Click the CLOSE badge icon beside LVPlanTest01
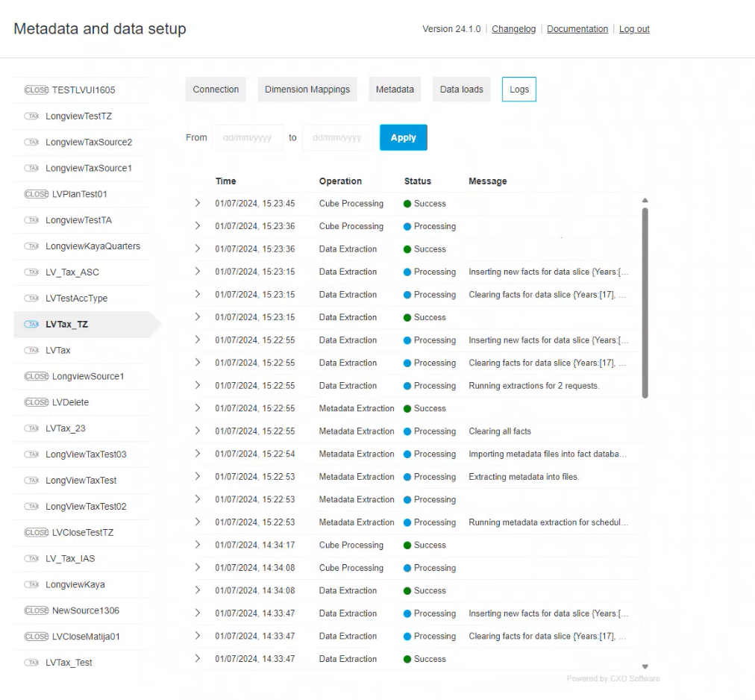The image size is (755, 700). 37,194
